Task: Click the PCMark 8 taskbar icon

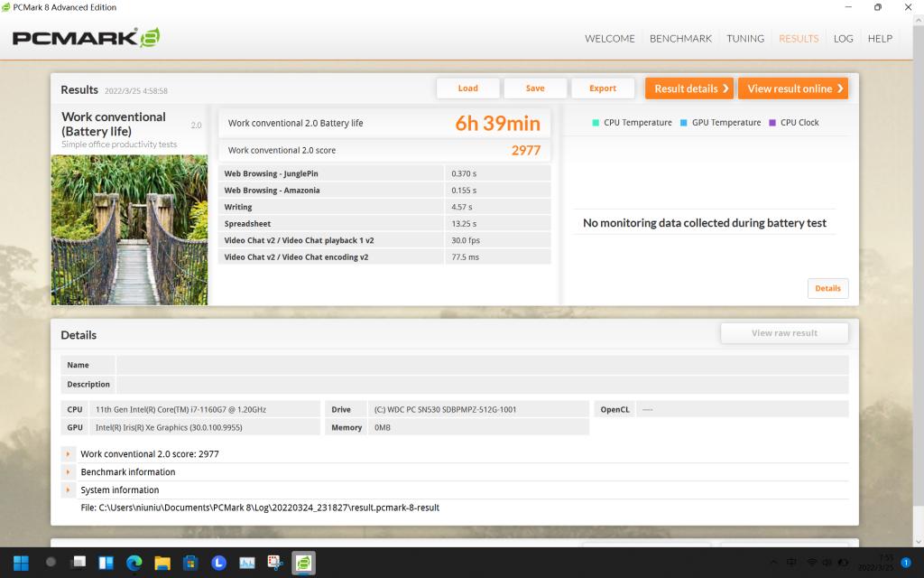Action: (x=304, y=563)
